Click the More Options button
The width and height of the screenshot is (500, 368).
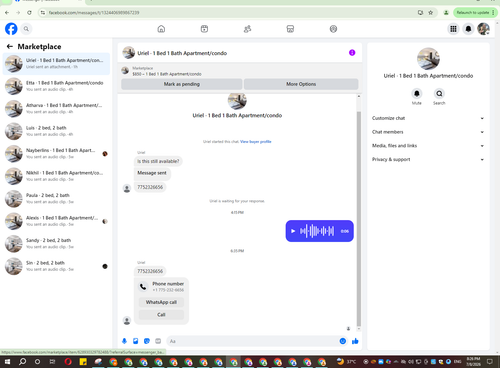pyautogui.click(x=301, y=84)
